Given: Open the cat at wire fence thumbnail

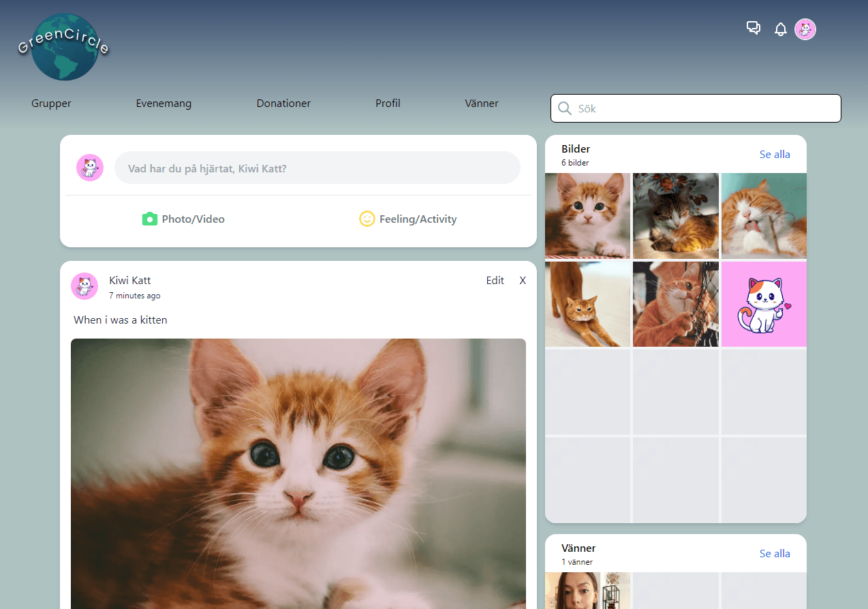Looking at the screenshot, I should coord(676,304).
